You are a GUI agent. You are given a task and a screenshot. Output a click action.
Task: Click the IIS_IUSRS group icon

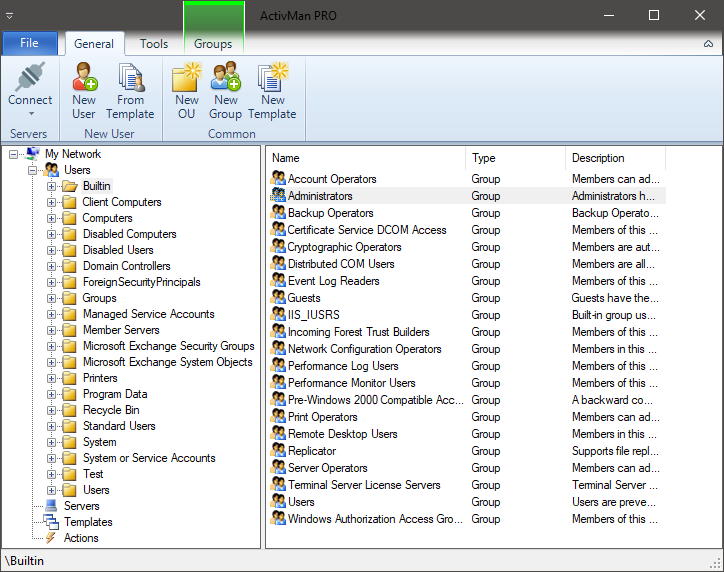[x=278, y=314]
